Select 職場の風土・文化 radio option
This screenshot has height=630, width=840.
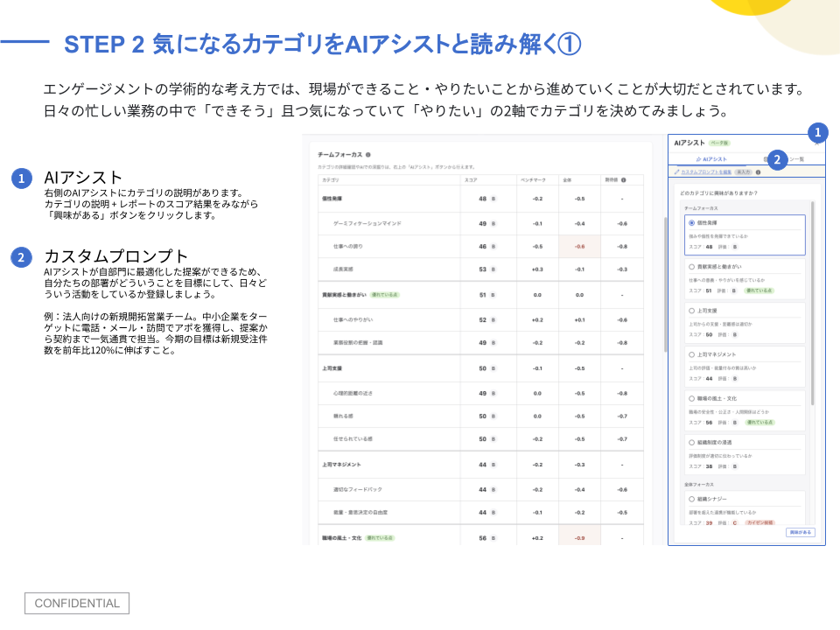point(691,399)
